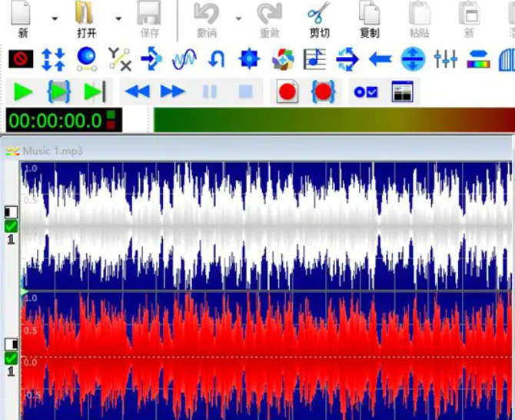Click inside the lower red waveform channel
Image resolution: width=515 pixels, height=420 pixels.
pyautogui.click(x=266, y=356)
